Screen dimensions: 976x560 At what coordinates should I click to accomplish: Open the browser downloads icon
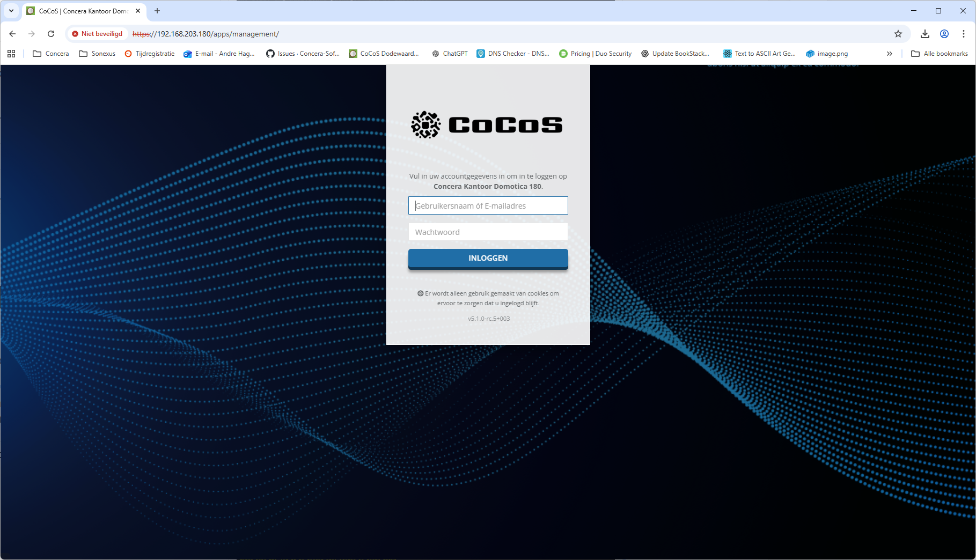(x=925, y=34)
